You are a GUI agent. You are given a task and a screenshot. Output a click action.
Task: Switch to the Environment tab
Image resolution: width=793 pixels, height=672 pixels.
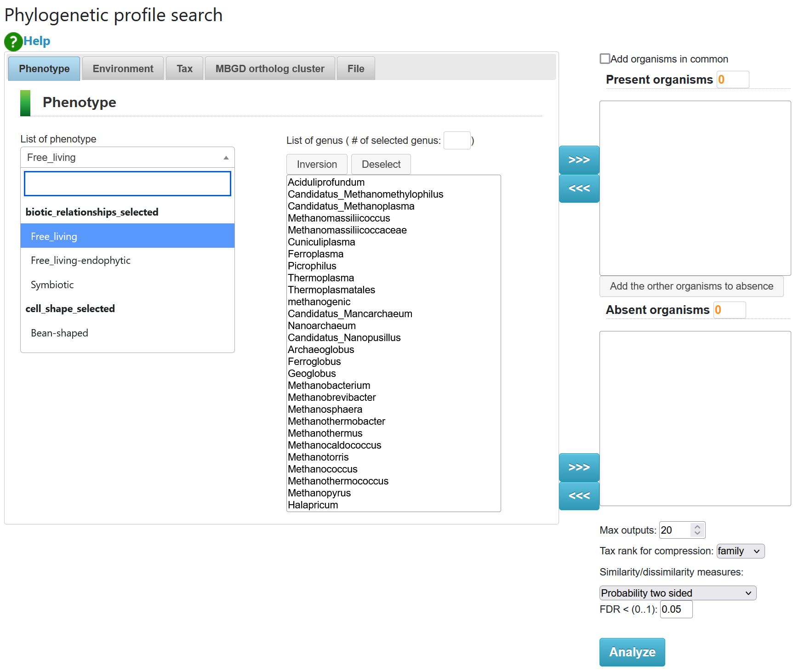[123, 69]
